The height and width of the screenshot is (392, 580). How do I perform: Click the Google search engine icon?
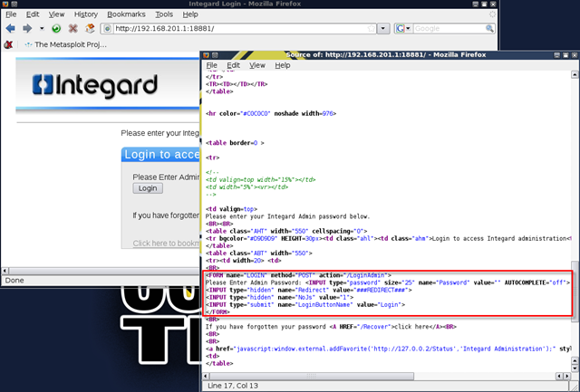coord(401,29)
